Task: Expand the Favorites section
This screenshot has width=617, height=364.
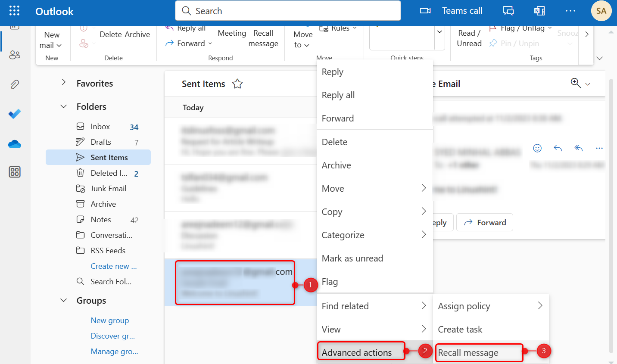Action: point(63,82)
